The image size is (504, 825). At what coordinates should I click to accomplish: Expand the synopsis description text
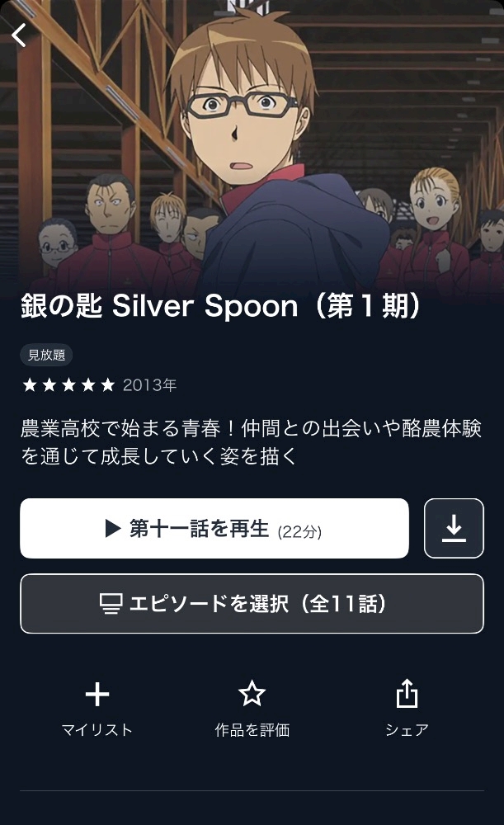tap(251, 442)
